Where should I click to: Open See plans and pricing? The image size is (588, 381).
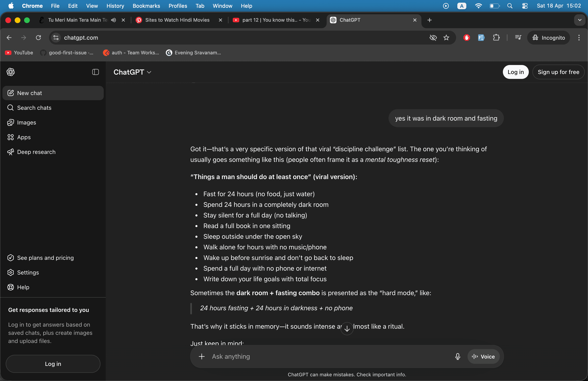(53, 258)
